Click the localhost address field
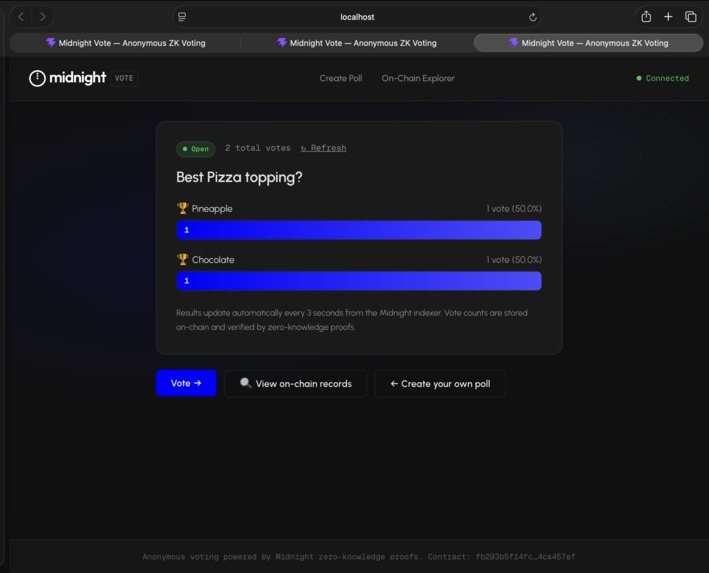 click(x=357, y=17)
